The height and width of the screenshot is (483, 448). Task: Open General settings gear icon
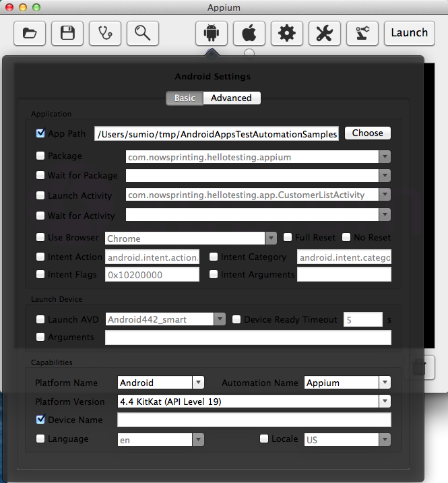point(287,33)
